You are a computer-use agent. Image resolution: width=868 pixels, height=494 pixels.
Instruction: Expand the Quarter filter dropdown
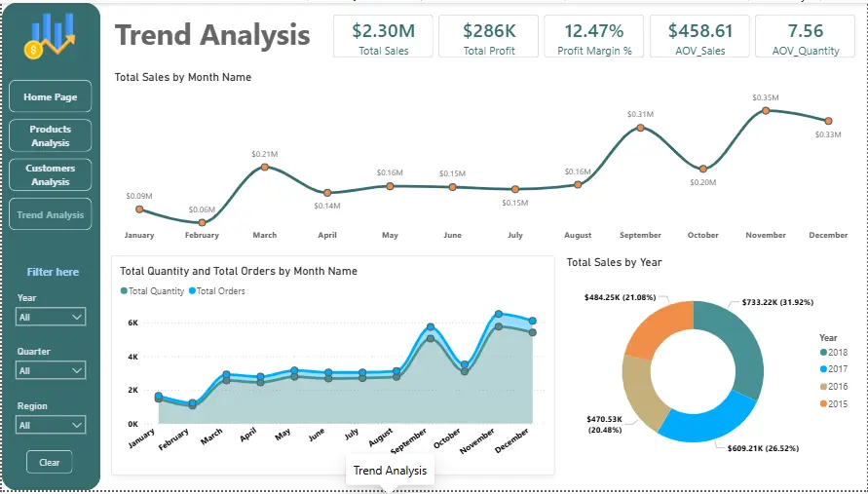point(51,370)
